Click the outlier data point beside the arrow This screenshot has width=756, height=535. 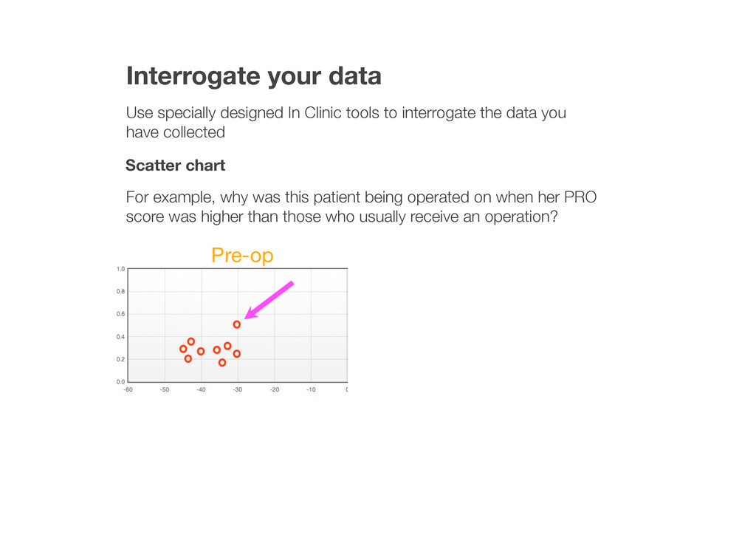click(237, 324)
